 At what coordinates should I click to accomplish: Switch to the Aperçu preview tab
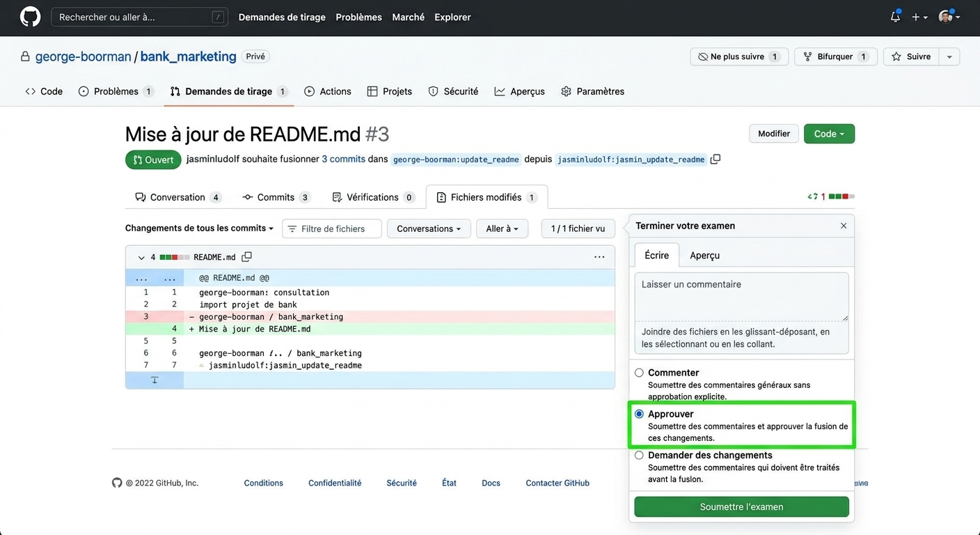(x=704, y=255)
